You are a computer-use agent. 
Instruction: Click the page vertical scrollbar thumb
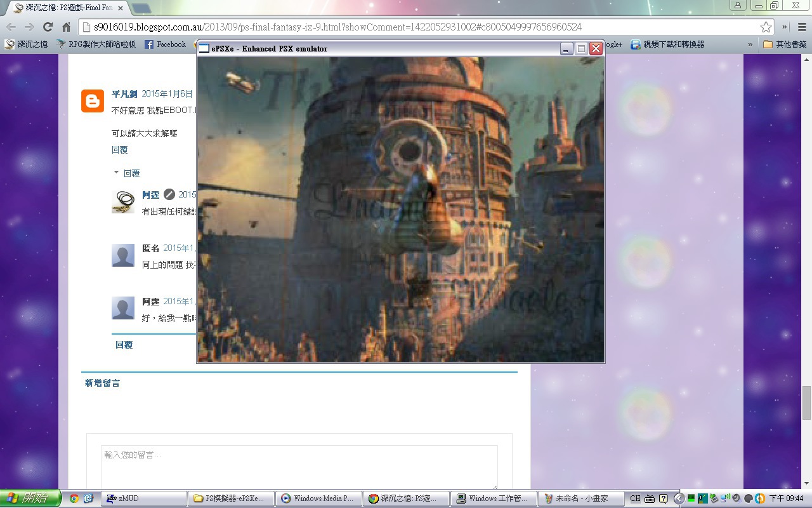coord(806,403)
